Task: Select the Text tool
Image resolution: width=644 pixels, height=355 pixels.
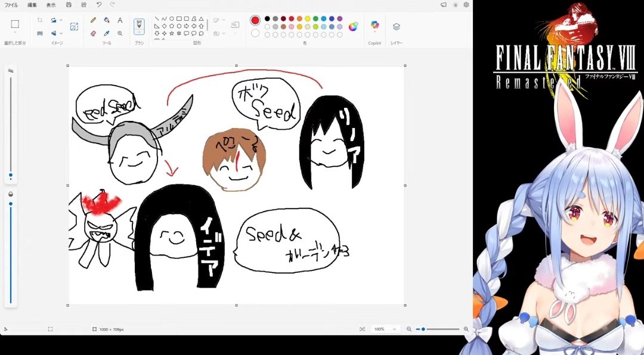Action: 120,20
